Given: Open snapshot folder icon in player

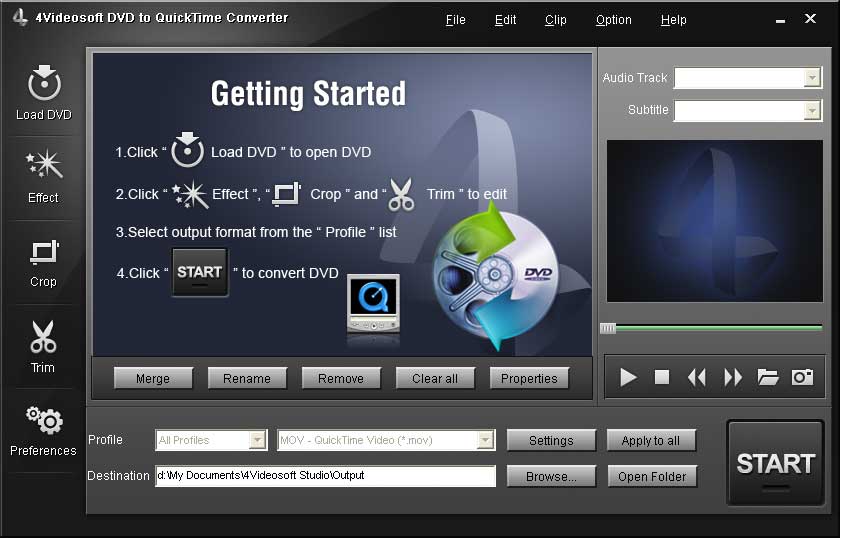Looking at the screenshot, I should [x=767, y=377].
